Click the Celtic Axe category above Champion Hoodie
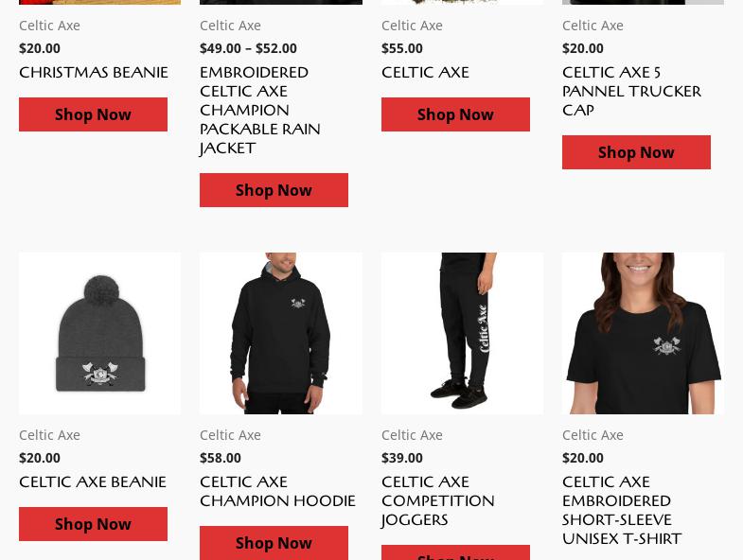This screenshot has height=560, width=743. pyautogui.click(x=230, y=435)
